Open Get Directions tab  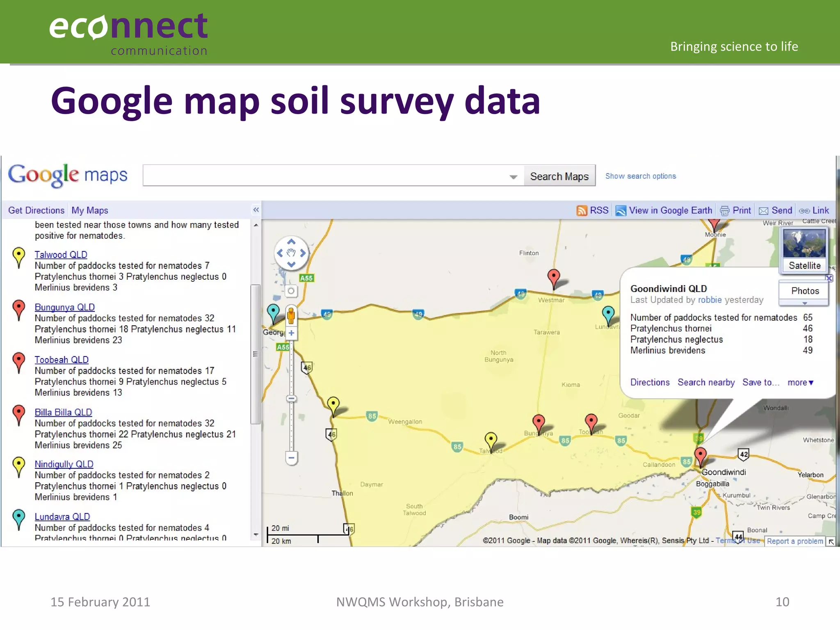click(36, 210)
